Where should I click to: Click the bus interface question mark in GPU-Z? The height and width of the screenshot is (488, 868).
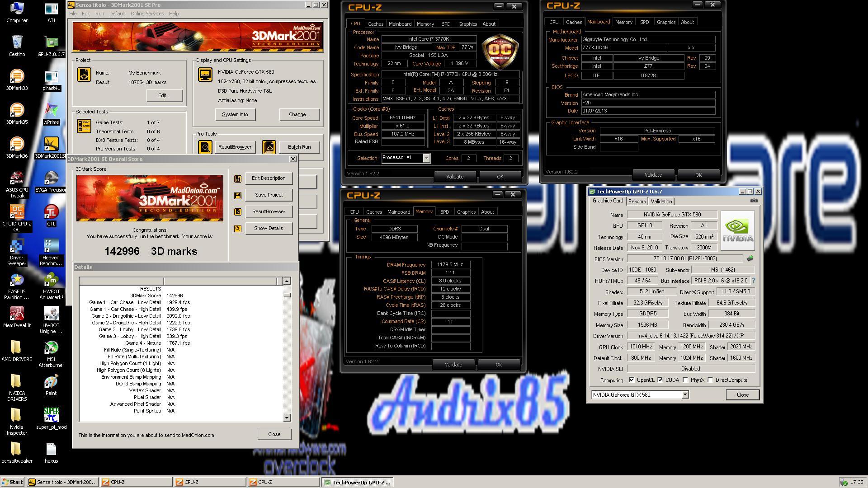click(753, 281)
